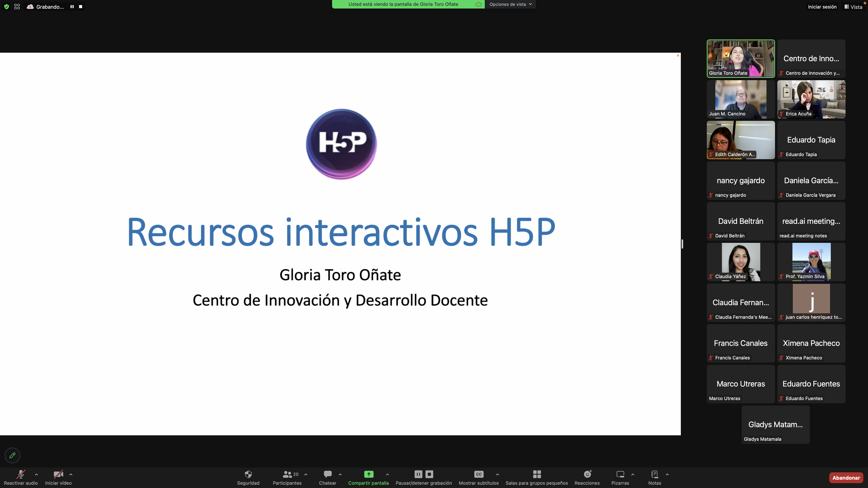The height and width of the screenshot is (488, 868).
Task: Open the annotation pencil tool
Action: [x=12, y=455]
